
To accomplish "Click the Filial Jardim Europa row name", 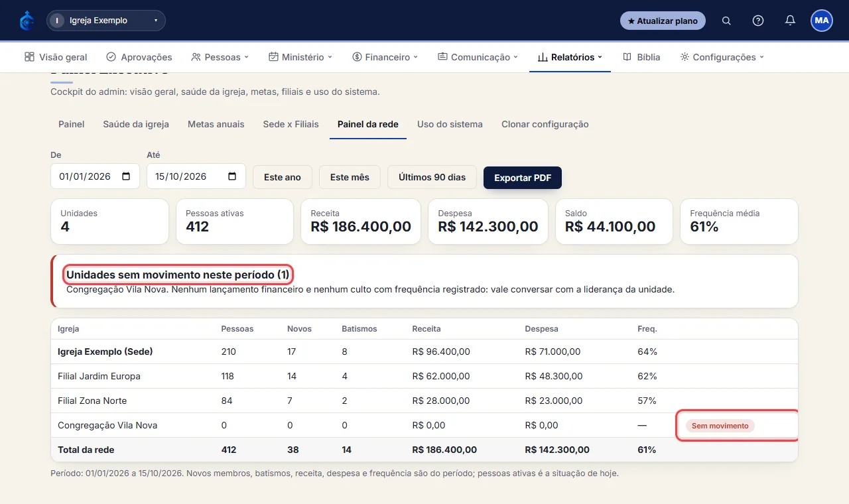I will (99, 376).
